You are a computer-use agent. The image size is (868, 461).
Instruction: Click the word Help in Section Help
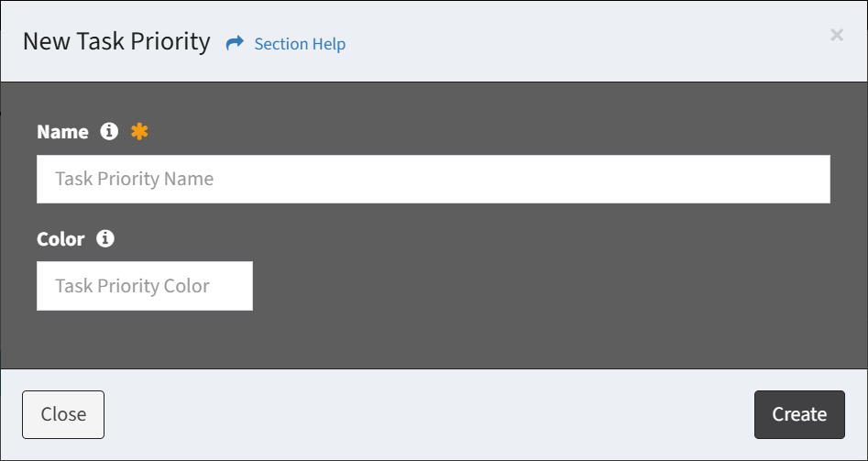tap(329, 44)
